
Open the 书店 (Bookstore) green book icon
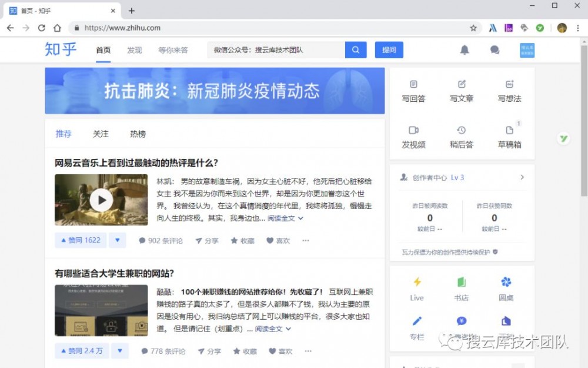tap(461, 281)
